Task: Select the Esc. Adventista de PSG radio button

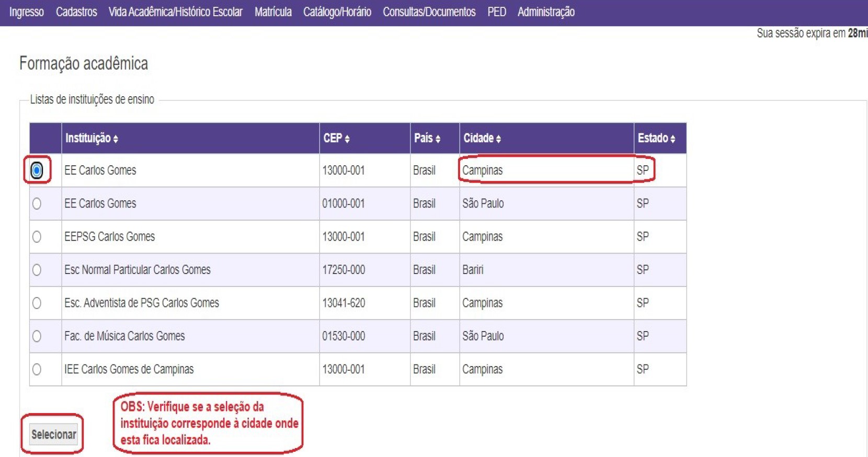Action: [x=37, y=303]
